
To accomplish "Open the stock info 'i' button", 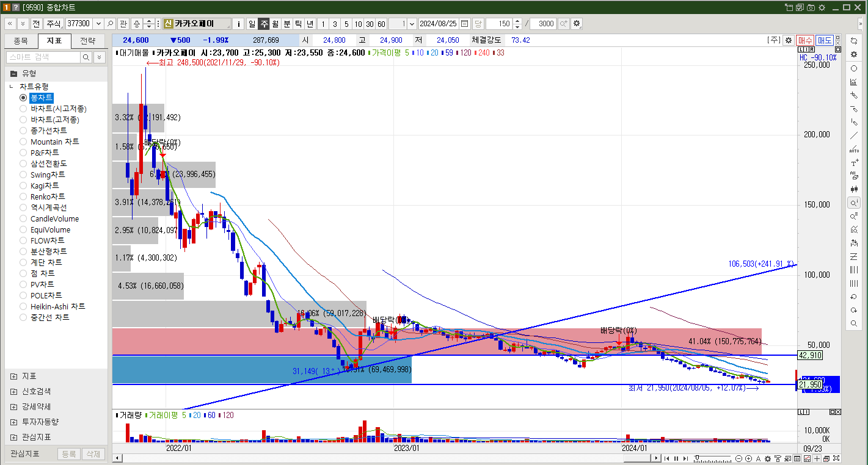I will pos(239,24).
